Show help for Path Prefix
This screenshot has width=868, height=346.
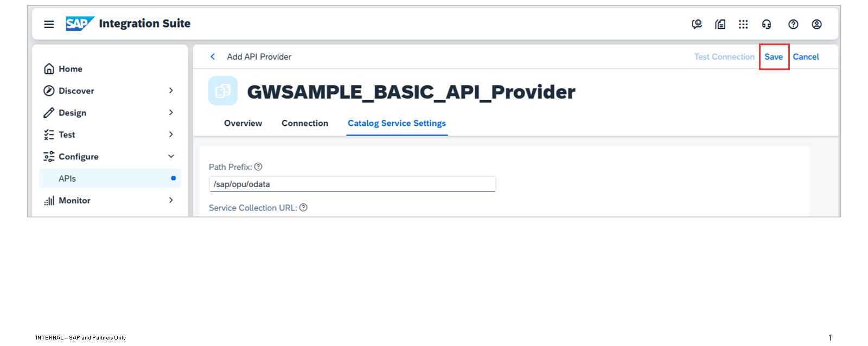pos(258,166)
